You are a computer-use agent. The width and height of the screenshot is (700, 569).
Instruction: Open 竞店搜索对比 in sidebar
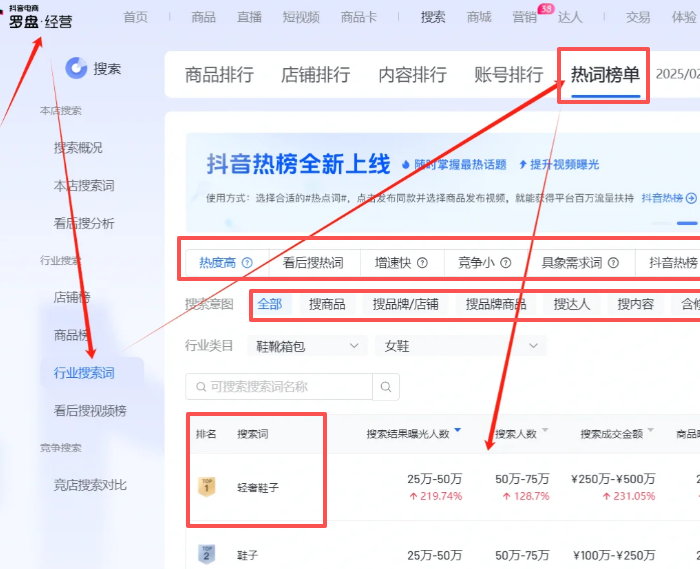click(90, 485)
